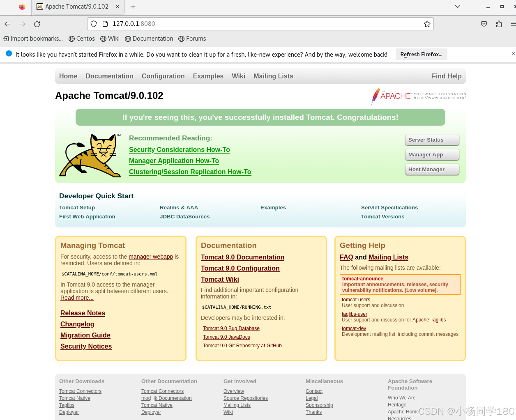The image size is (516, 420).
Task: Open the Wiki bookmark in toolbar
Action: click(x=110, y=39)
